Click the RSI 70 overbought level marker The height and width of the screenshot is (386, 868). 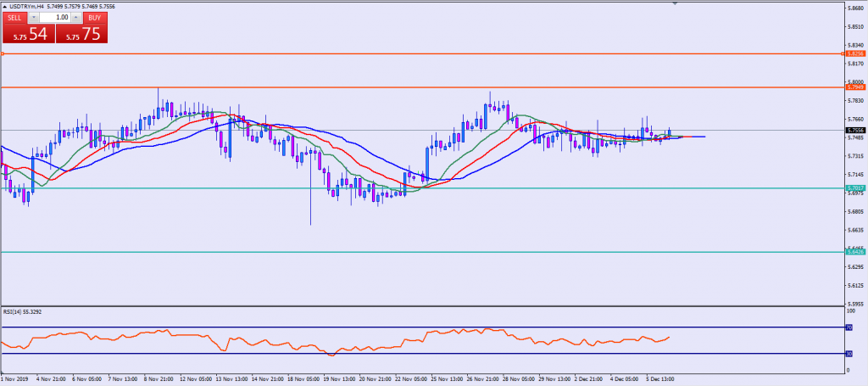[x=849, y=327]
